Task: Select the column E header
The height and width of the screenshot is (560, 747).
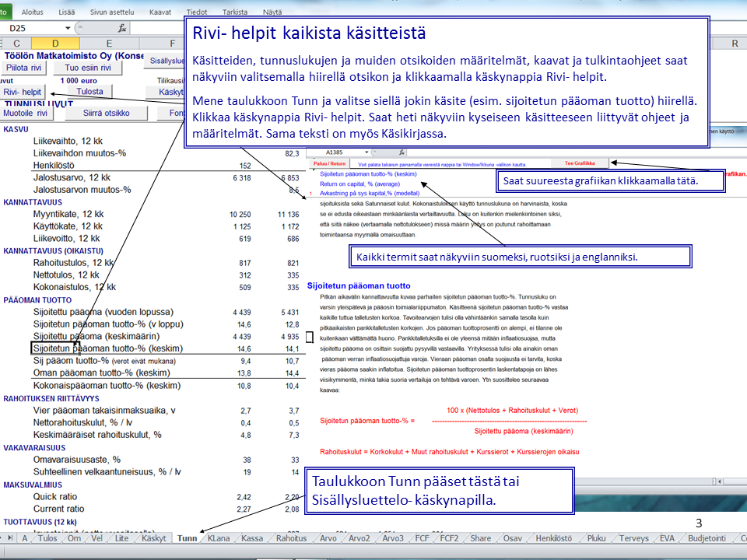Action: tap(109, 44)
